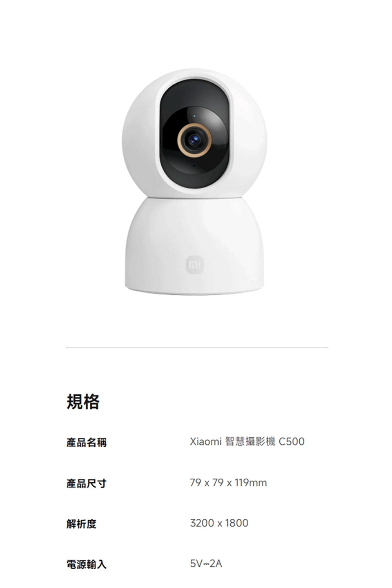Viewport: 392px width, 588px height.
Task: Click the 產品名稱 label
Action: tap(87, 442)
